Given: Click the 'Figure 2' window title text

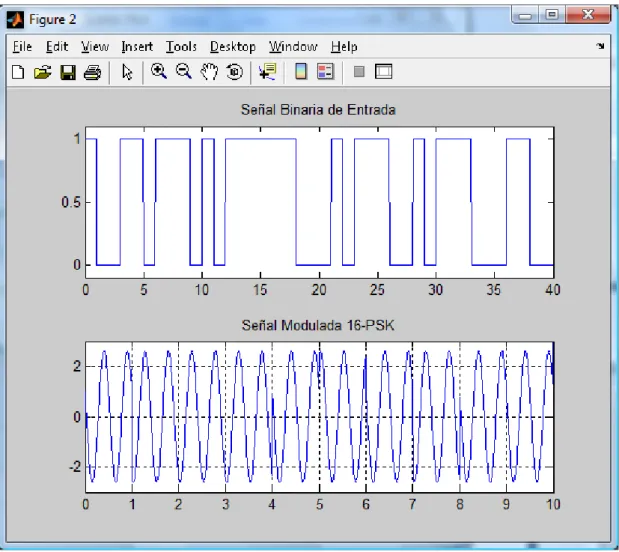Looking at the screenshot, I should (x=53, y=19).
